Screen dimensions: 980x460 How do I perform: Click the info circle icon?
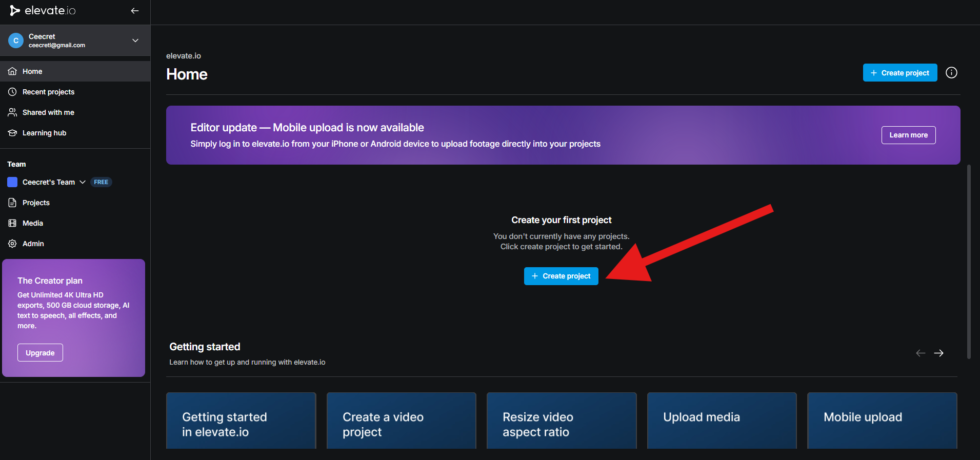tap(951, 73)
